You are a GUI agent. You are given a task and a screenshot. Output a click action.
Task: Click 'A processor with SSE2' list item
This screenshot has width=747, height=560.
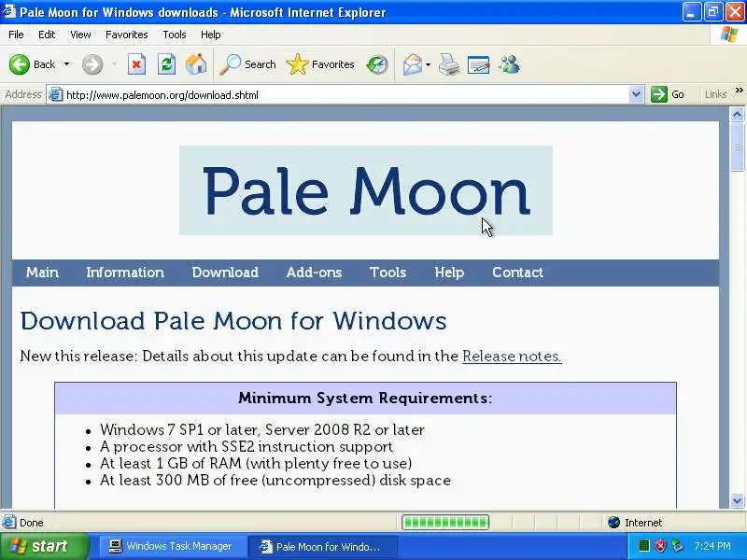click(247, 447)
